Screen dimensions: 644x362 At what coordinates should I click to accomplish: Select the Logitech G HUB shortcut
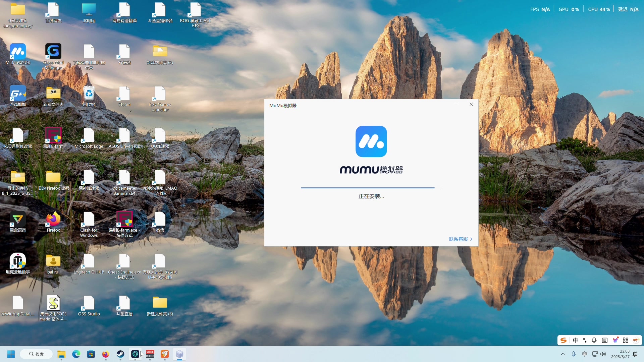click(x=89, y=264)
